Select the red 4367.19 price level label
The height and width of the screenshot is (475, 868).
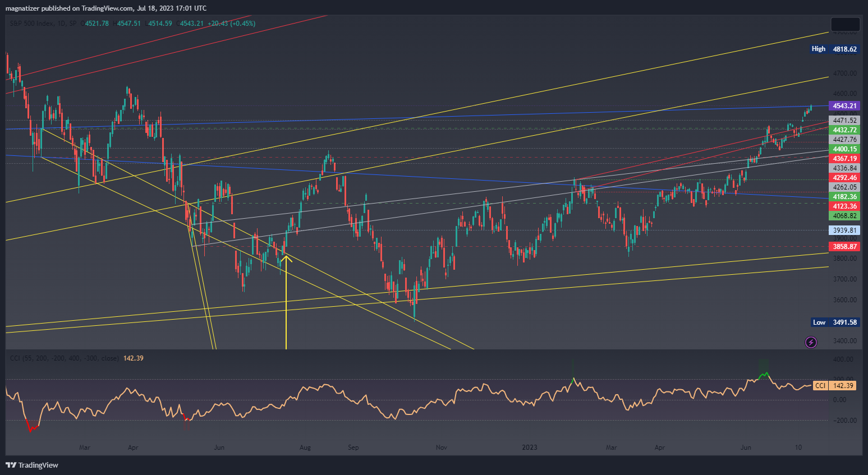click(x=844, y=159)
